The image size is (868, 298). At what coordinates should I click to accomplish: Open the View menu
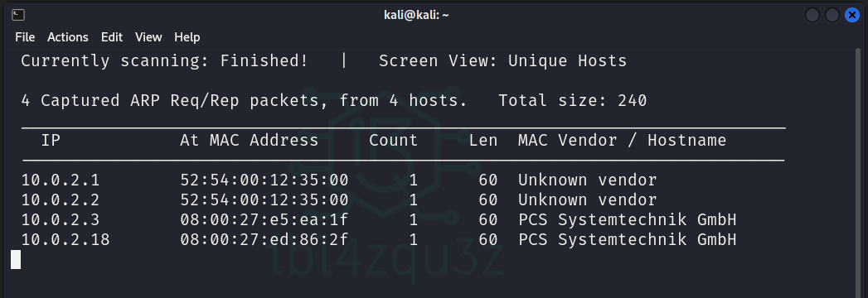[x=148, y=37]
